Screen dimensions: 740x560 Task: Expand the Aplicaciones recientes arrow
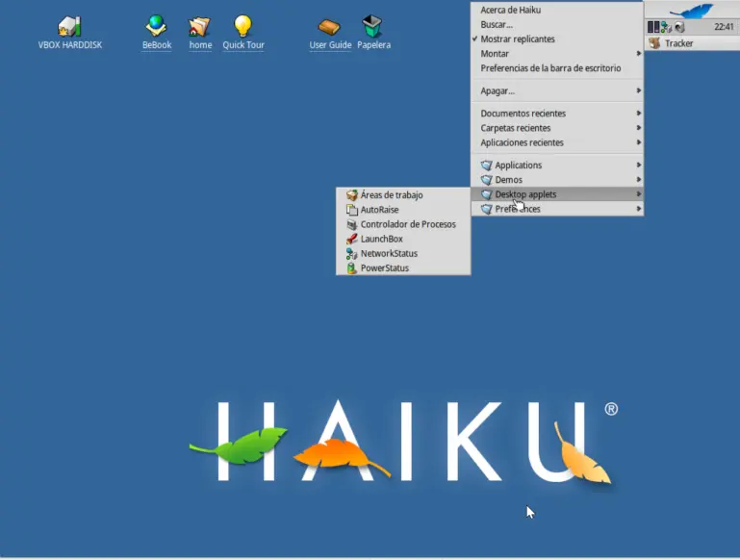638,142
